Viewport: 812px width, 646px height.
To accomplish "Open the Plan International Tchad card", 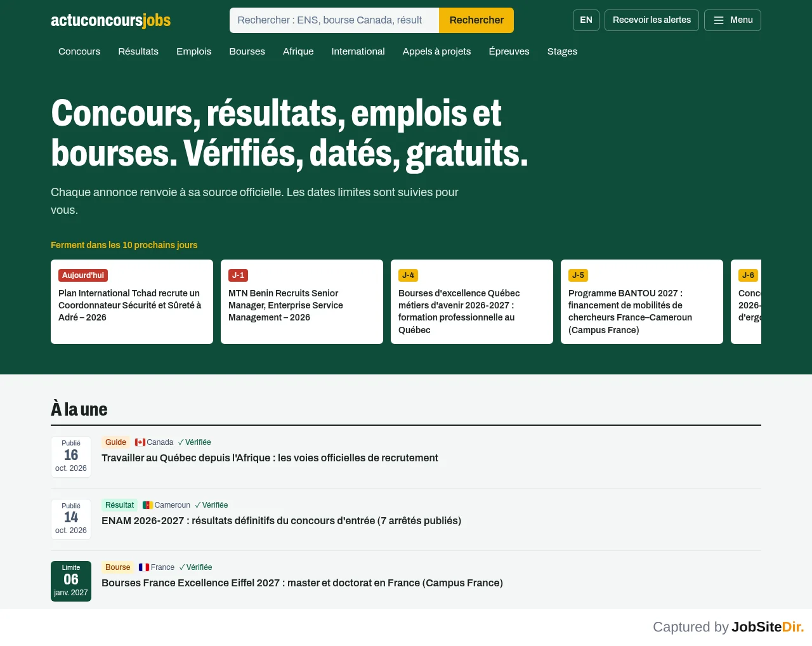I will coord(132,302).
